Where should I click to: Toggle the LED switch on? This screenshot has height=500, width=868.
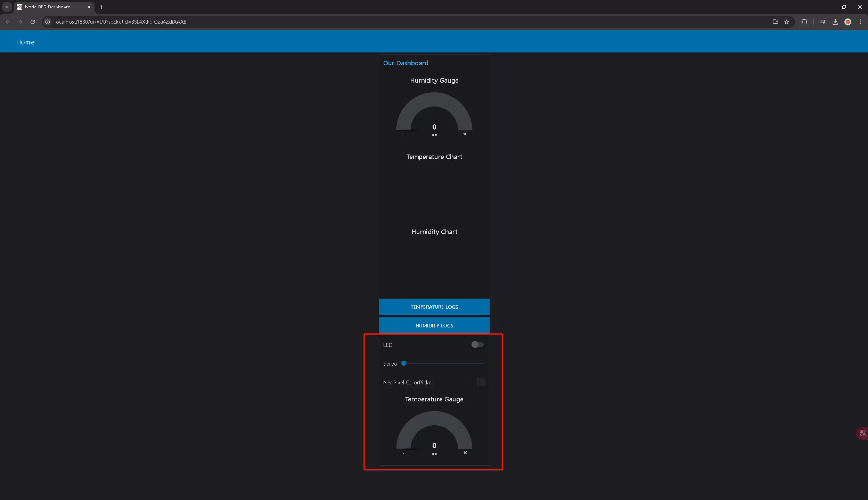[x=477, y=344]
